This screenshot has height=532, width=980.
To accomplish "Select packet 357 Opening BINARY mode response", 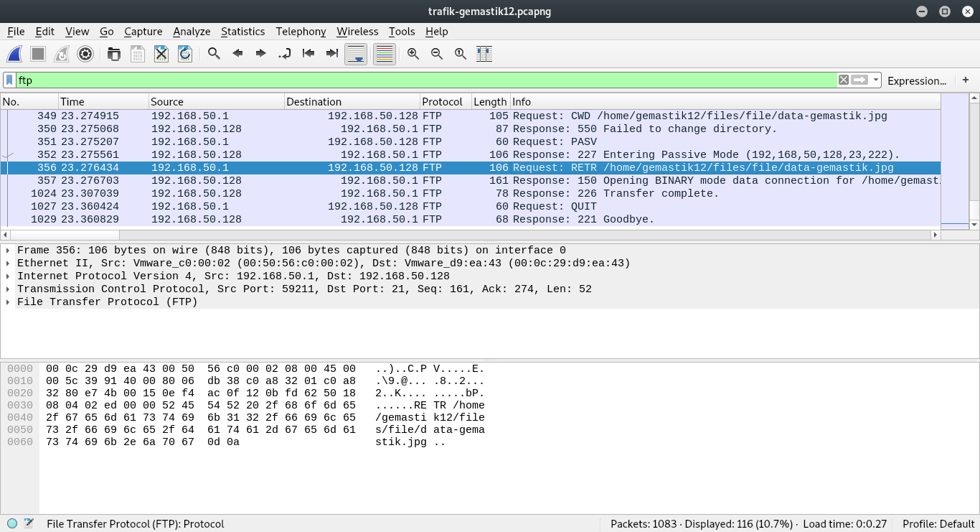I will tap(470, 180).
